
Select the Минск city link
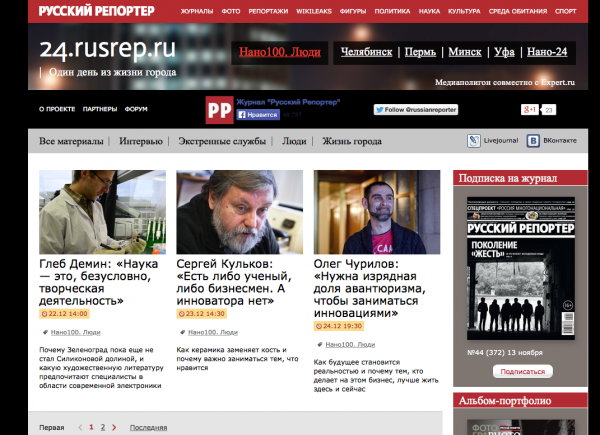[x=465, y=52]
